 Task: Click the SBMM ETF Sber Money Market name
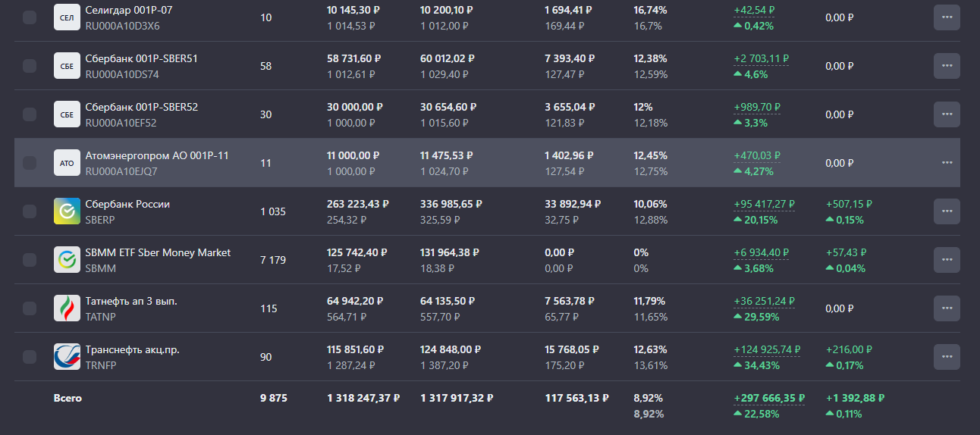[x=158, y=253]
